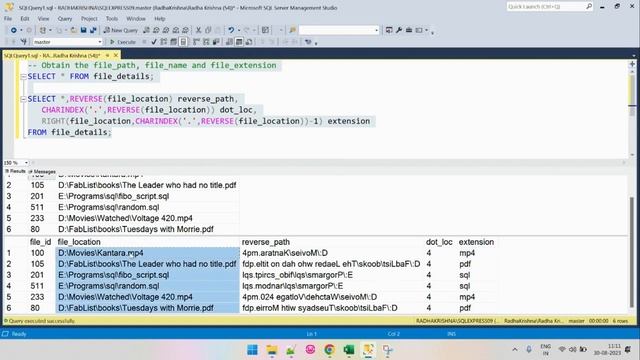640x360 pixels.
Task: Open File Explorer from taskbar
Action: [x=272, y=350]
